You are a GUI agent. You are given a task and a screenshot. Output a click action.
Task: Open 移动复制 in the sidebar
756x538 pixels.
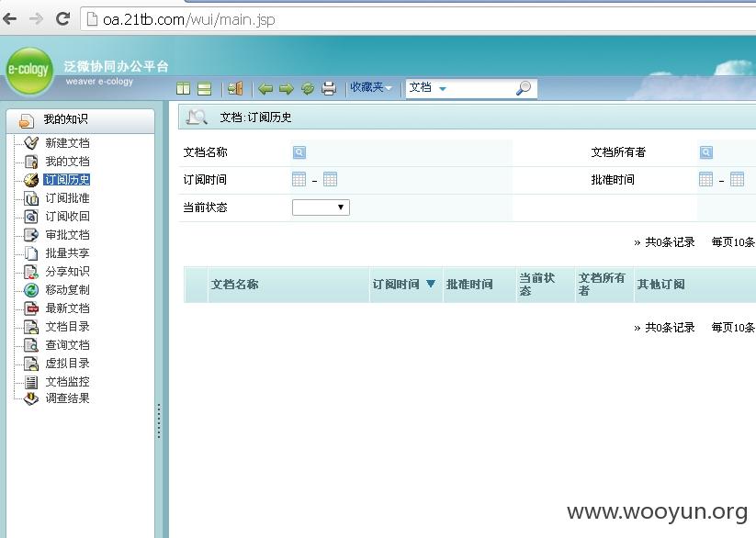click(x=67, y=290)
